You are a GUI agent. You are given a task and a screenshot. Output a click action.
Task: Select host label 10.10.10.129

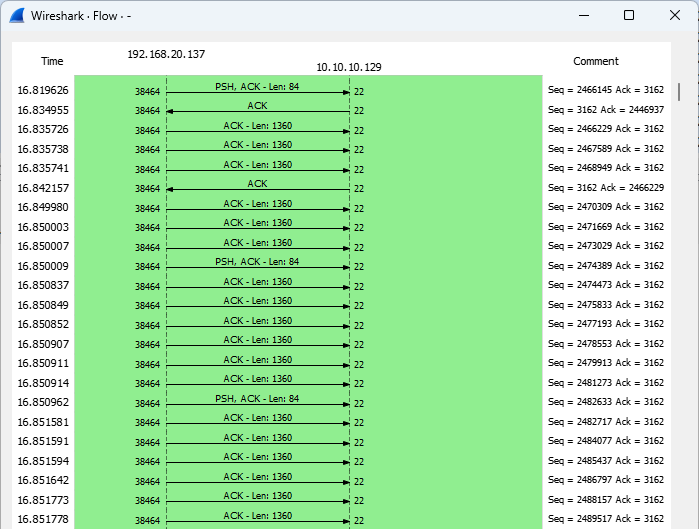[x=349, y=67]
